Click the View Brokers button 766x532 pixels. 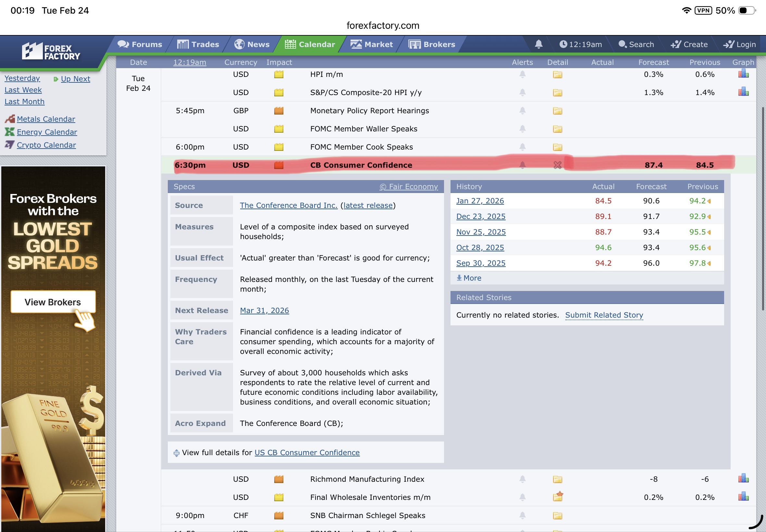(x=53, y=302)
